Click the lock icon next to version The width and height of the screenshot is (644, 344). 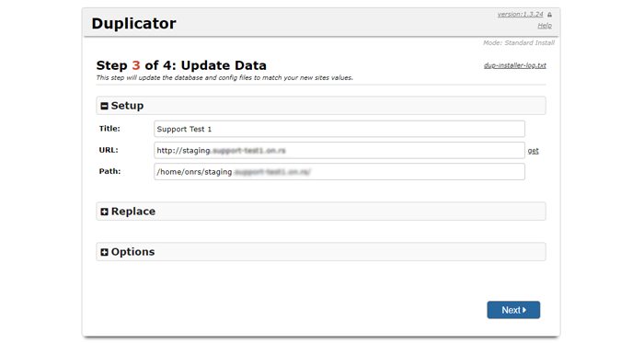[549, 15]
